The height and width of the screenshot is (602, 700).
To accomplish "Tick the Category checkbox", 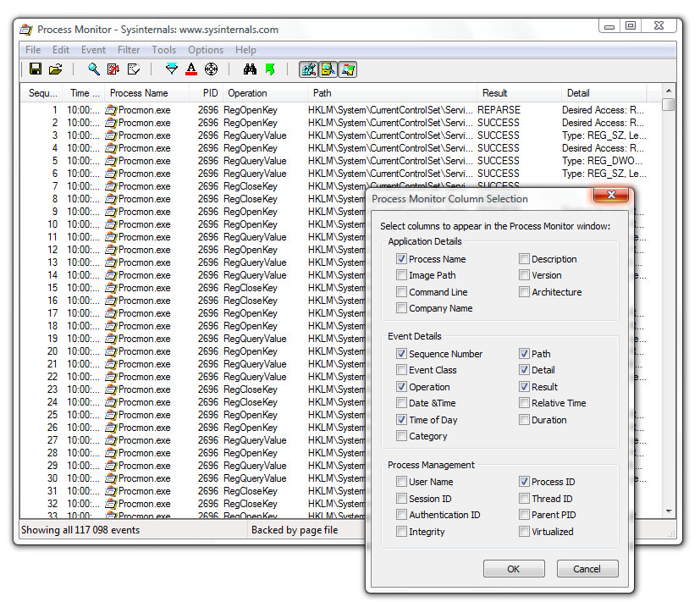I will pyautogui.click(x=401, y=436).
